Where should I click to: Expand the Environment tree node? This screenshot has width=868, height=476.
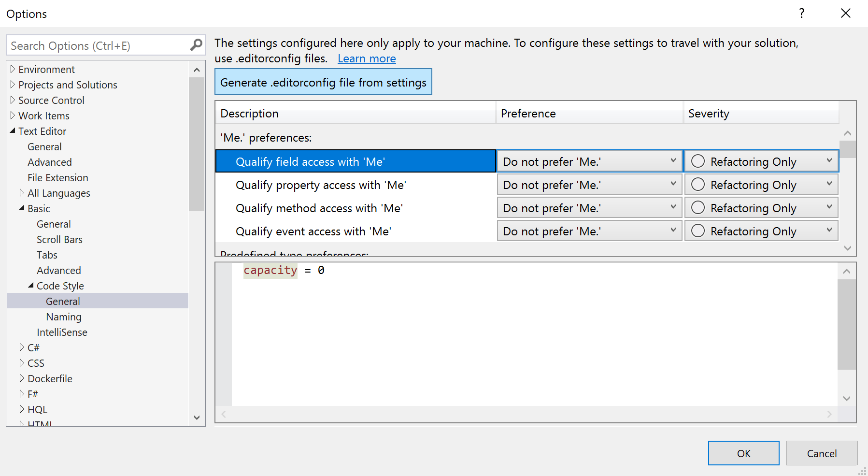point(13,69)
